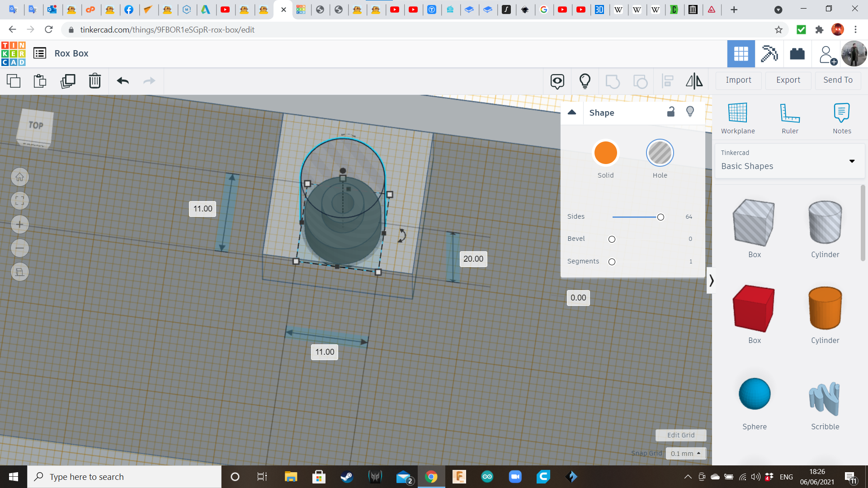Delete selected shape with trash icon

(94, 81)
